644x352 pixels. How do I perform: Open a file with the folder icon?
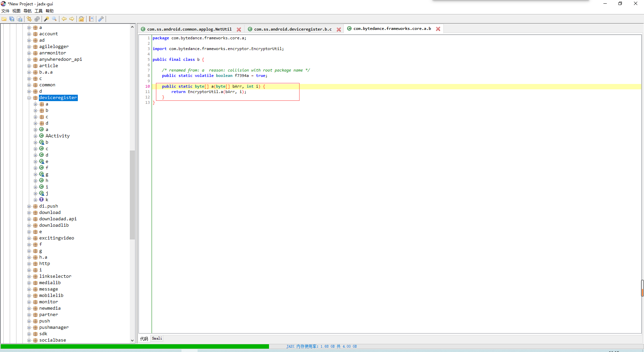pyautogui.click(x=4, y=19)
